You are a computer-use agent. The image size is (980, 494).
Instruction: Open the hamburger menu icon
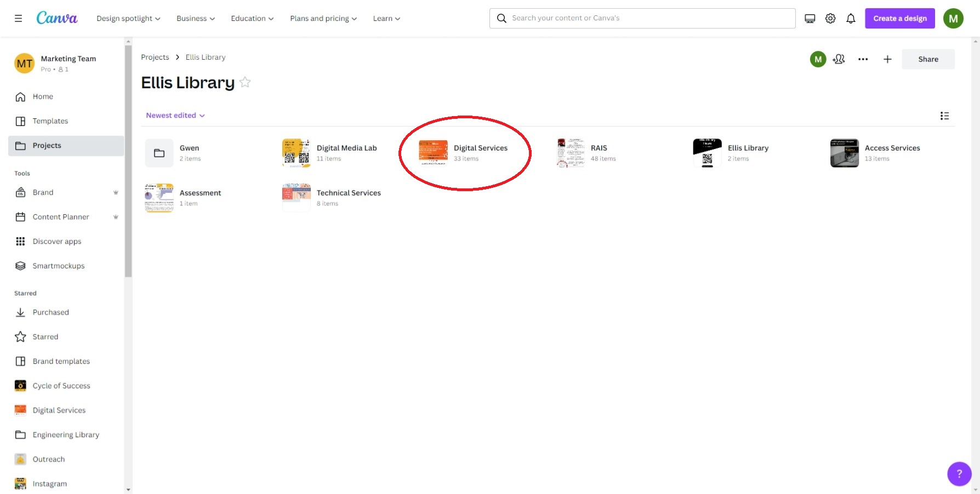pyautogui.click(x=18, y=19)
